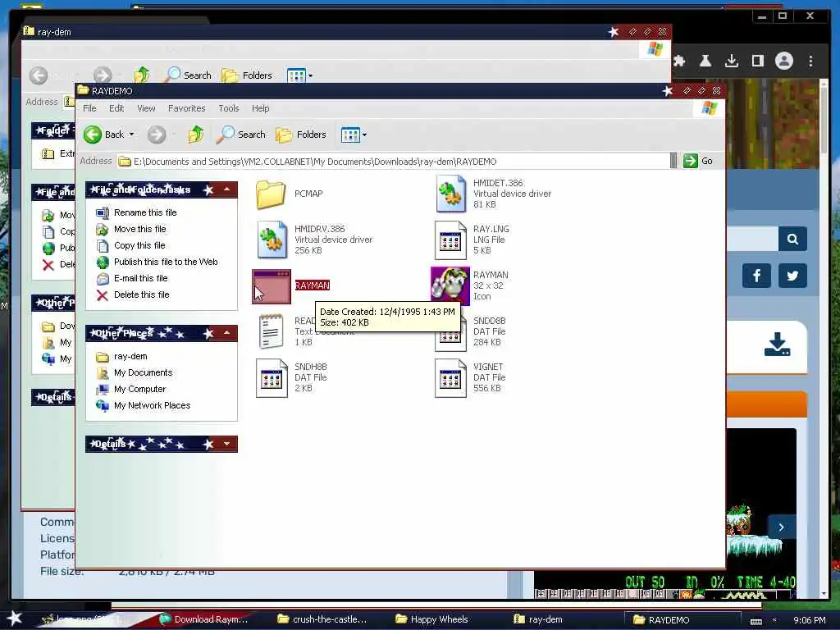Click the browser profile avatar icon
Image resolution: width=840 pixels, height=630 pixels.
pos(783,61)
